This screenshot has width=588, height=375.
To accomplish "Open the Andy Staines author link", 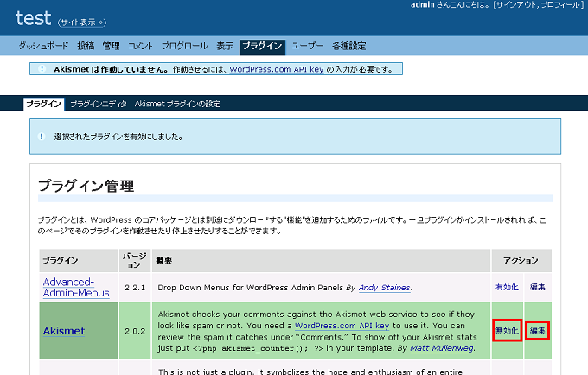I will coord(385,288).
